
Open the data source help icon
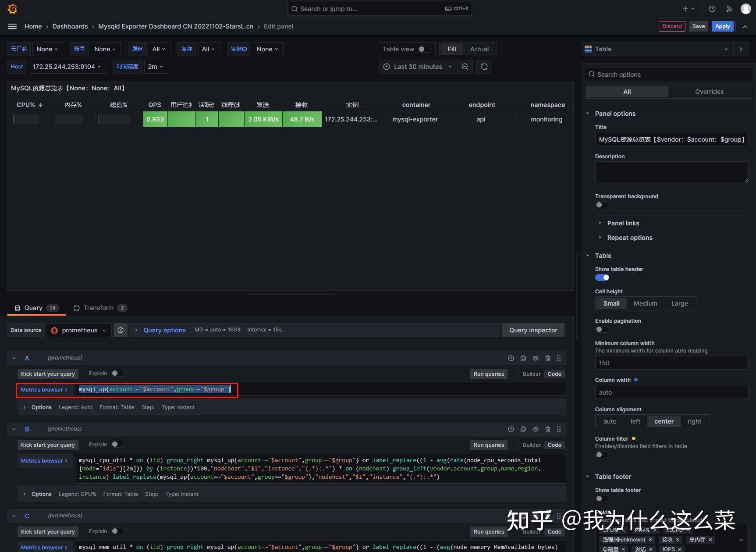[121, 330]
